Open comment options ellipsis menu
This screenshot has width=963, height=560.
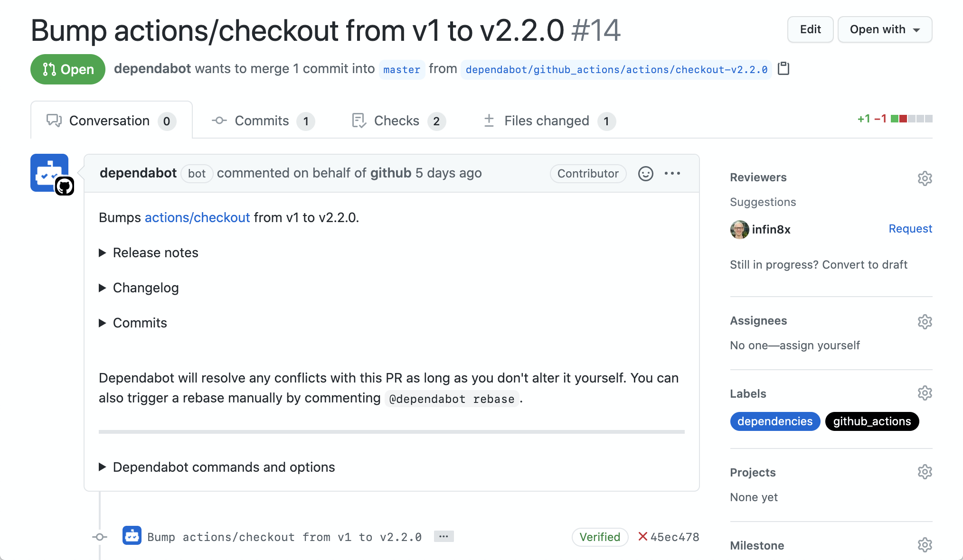pos(672,174)
